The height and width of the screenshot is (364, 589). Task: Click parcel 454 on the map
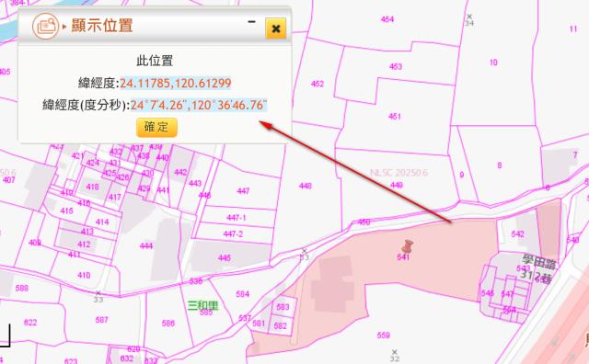click(387, 19)
